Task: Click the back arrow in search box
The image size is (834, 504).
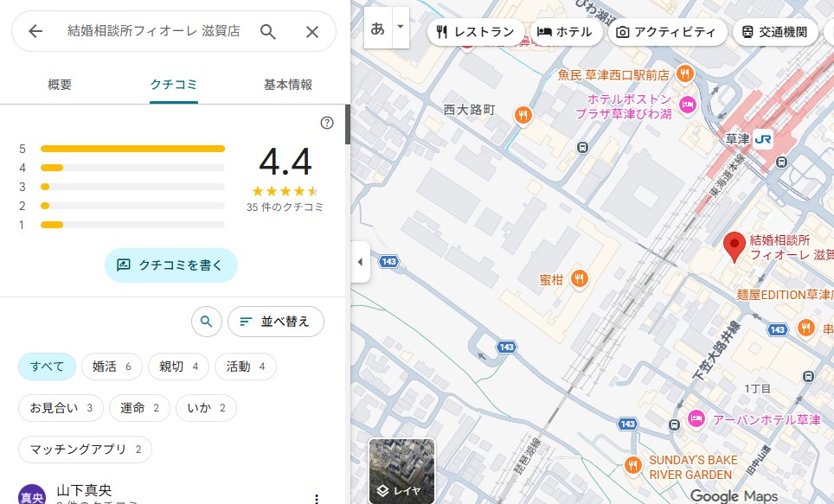Action: click(x=35, y=32)
